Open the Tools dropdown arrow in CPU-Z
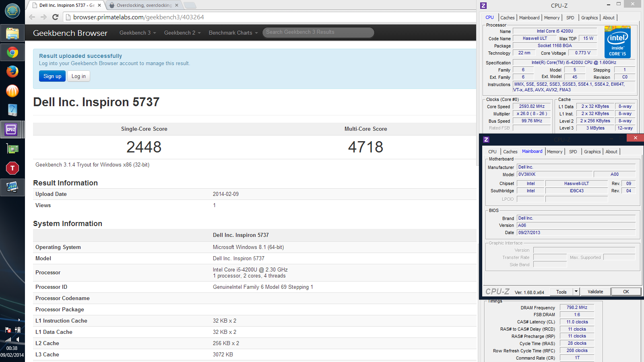This screenshot has width=644, height=362. (x=576, y=292)
